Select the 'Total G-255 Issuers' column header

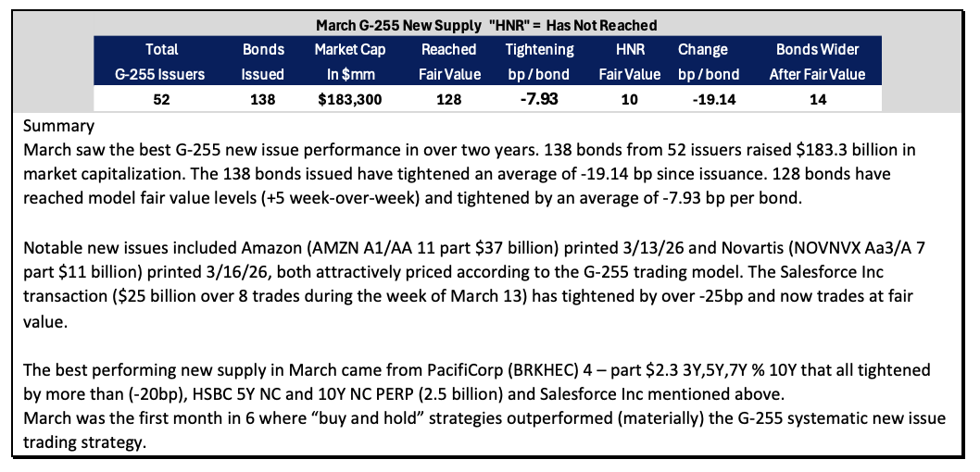tap(160, 62)
